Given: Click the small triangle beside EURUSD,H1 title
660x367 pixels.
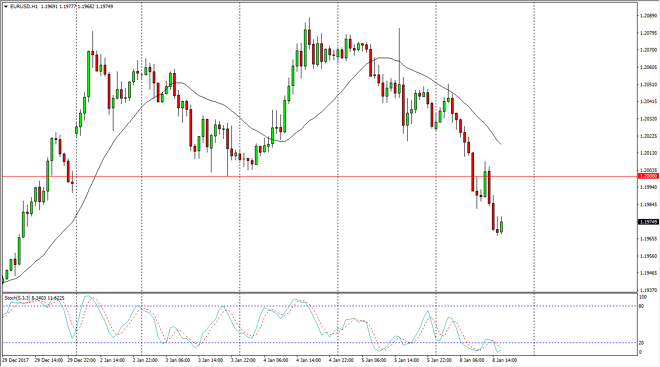Looking at the screenshot, I should coord(5,7).
